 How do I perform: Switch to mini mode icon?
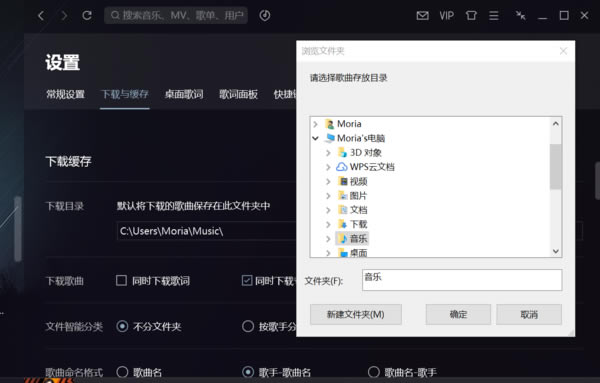520,16
